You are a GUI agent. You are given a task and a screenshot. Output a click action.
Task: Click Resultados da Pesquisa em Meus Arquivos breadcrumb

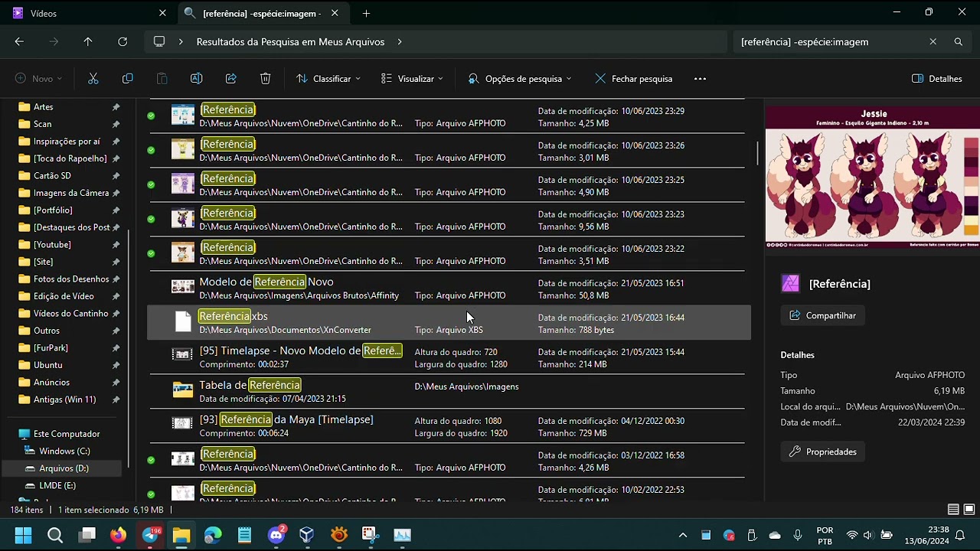click(x=290, y=42)
